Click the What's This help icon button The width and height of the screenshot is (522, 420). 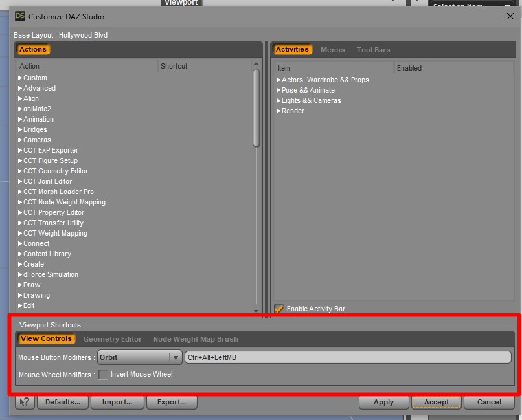pyautogui.click(x=25, y=402)
